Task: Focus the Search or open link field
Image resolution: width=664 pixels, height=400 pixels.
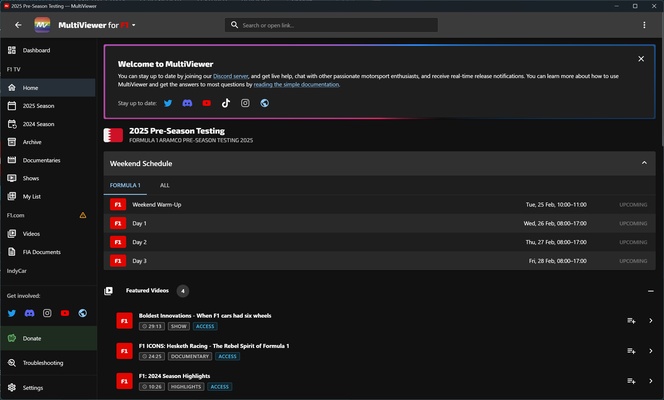Action: pyautogui.click(x=331, y=25)
